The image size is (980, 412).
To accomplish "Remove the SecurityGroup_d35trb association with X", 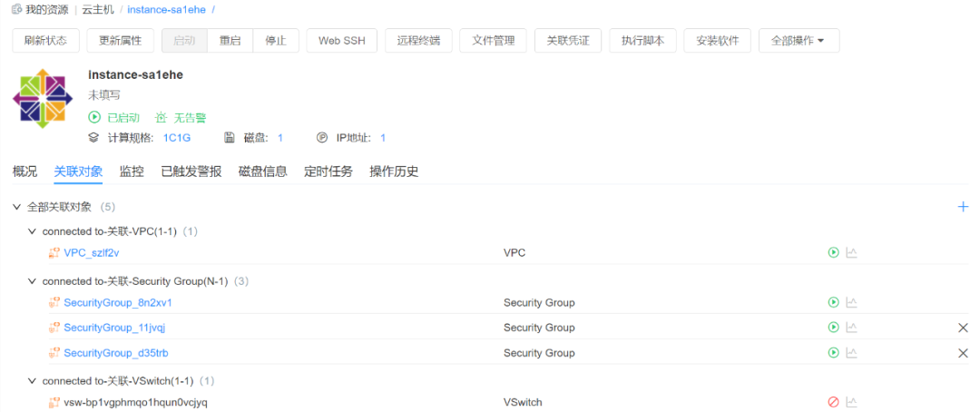I will [x=963, y=353].
